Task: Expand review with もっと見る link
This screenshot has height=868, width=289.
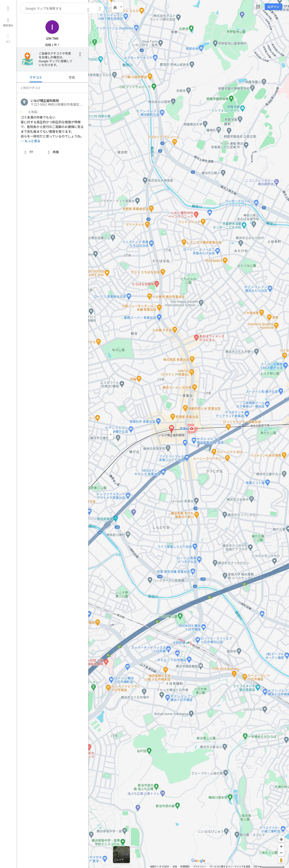Action: click(x=32, y=141)
